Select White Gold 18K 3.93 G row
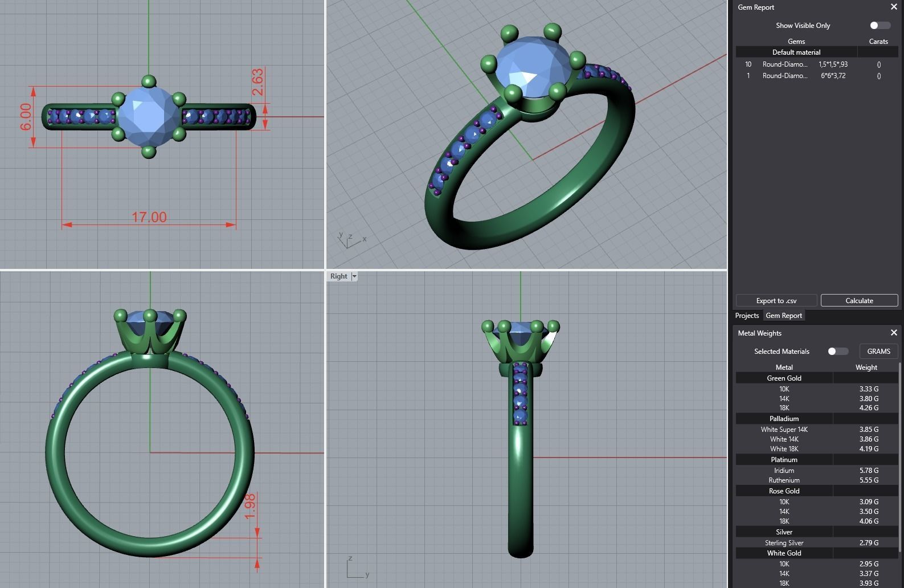 tap(817, 583)
